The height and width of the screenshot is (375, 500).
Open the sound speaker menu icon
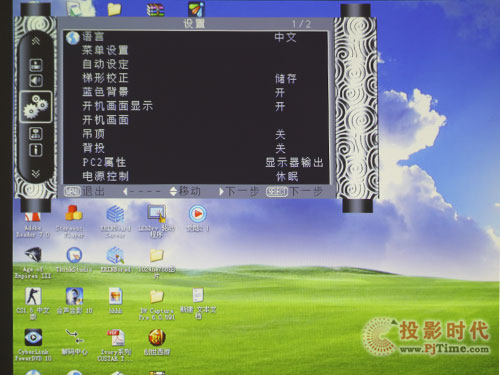pyautogui.click(x=36, y=80)
